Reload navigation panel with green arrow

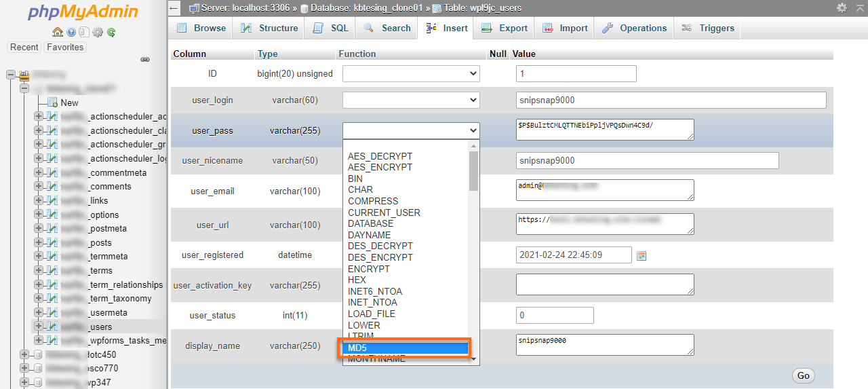pyautogui.click(x=111, y=32)
